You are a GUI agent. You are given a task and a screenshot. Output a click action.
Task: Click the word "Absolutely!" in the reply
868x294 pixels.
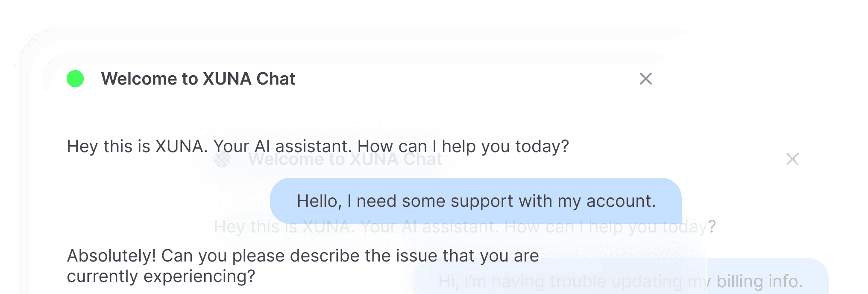(x=111, y=256)
